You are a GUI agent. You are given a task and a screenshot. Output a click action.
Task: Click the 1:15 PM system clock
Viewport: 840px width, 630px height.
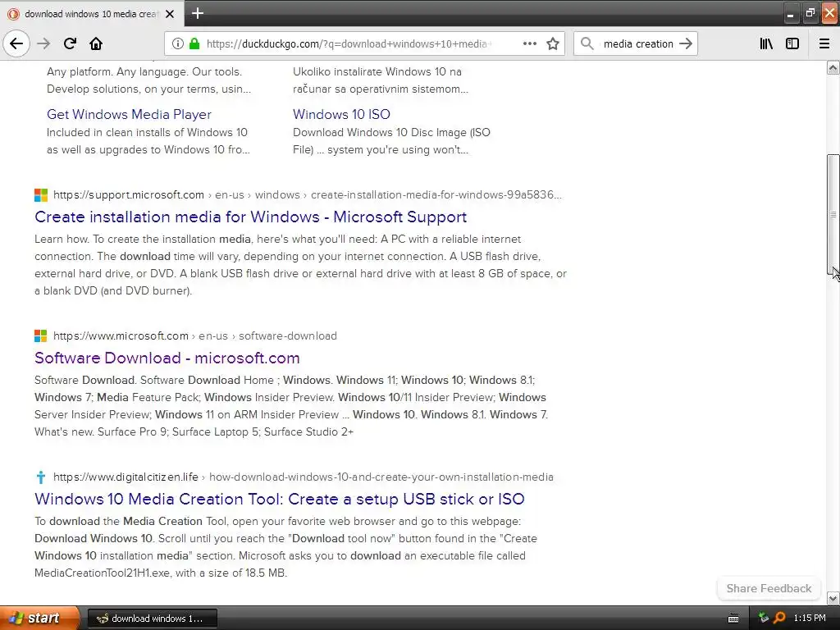pos(810,619)
